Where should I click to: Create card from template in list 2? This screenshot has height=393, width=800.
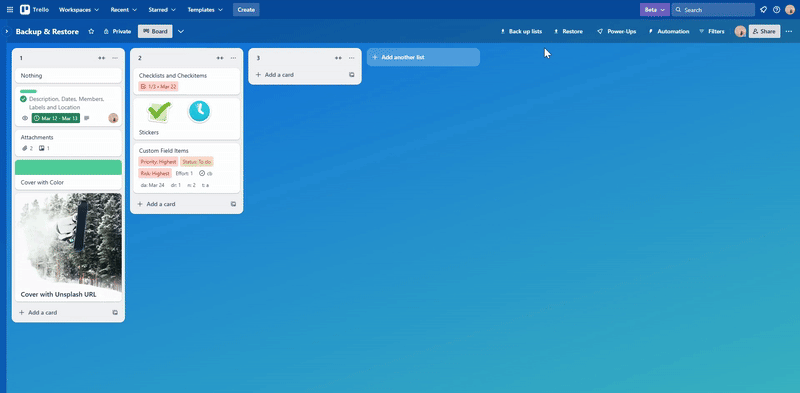pyautogui.click(x=233, y=204)
